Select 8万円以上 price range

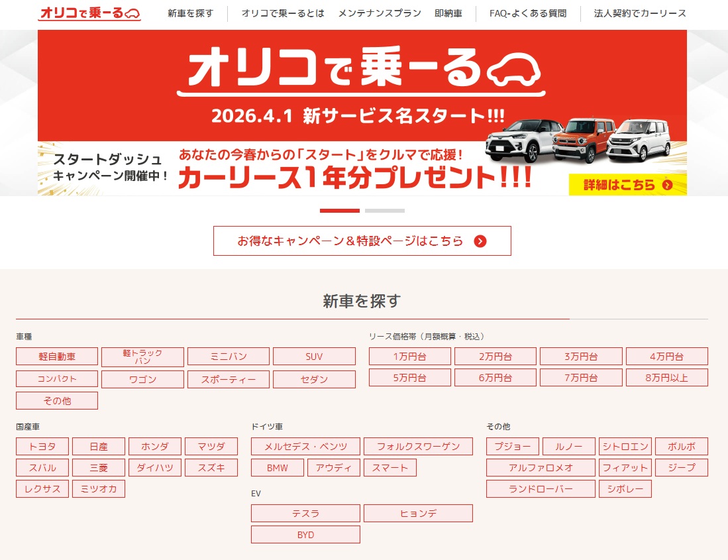[667, 378]
